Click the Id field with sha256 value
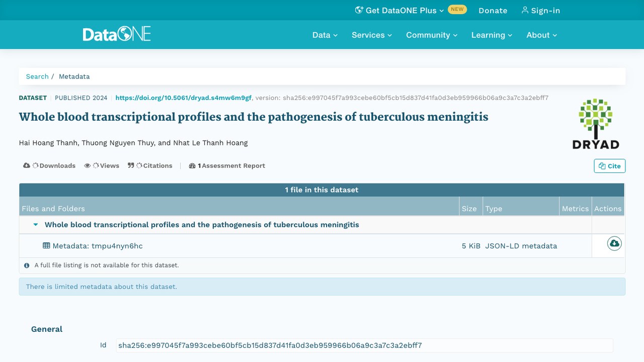The width and height of the screenshot is (644, 362). click(364, 345)
